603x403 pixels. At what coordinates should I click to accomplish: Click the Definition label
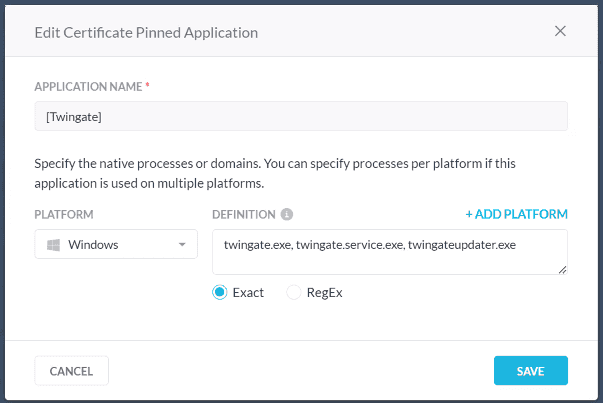(243, 215)
